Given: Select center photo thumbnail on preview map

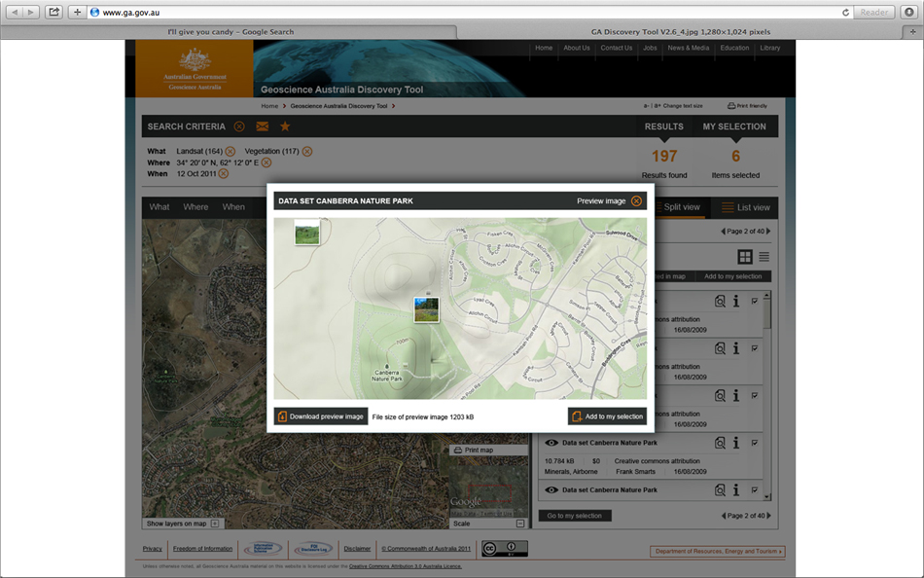Looking at the screenshot, I should pyautogui.click(x=427, y=309).
